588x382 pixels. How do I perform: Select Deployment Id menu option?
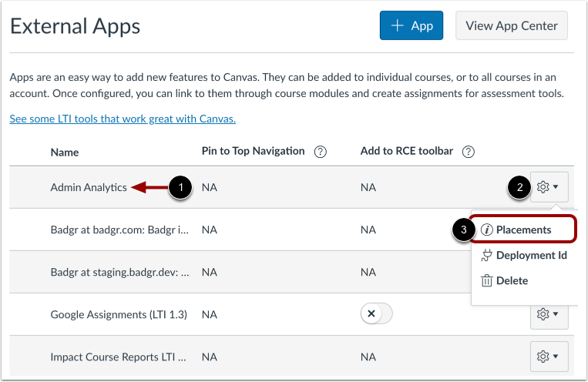(531, 256)
